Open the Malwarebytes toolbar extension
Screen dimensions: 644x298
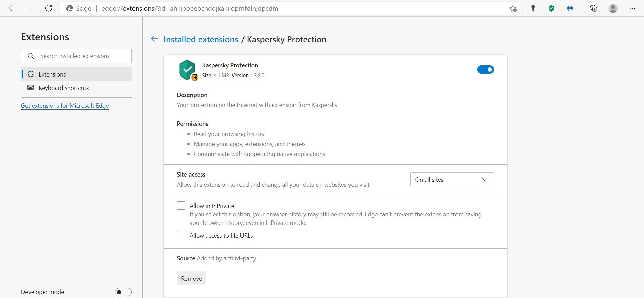[x=570, y=9]
